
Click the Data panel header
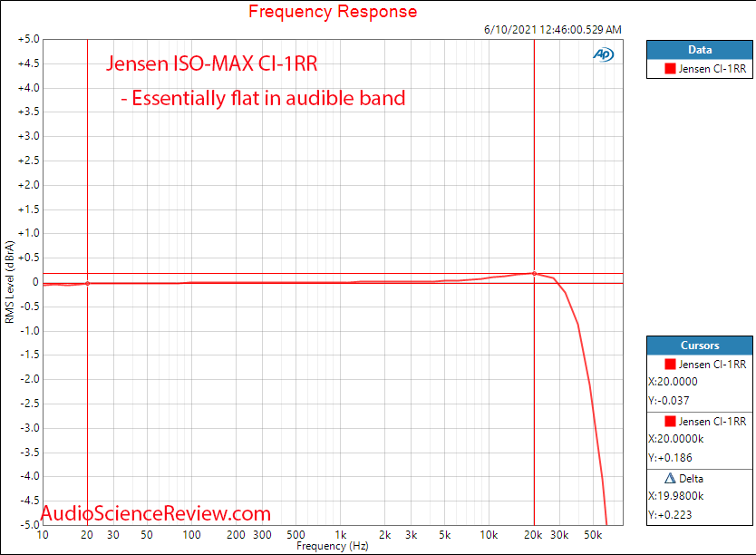click(x=700, y=50)
